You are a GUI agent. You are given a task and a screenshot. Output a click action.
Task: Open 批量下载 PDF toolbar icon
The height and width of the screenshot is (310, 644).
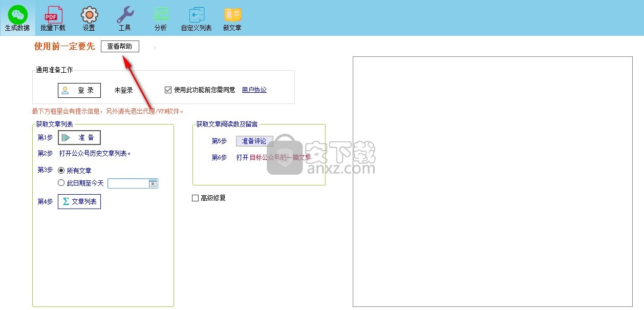coord(53,18)
